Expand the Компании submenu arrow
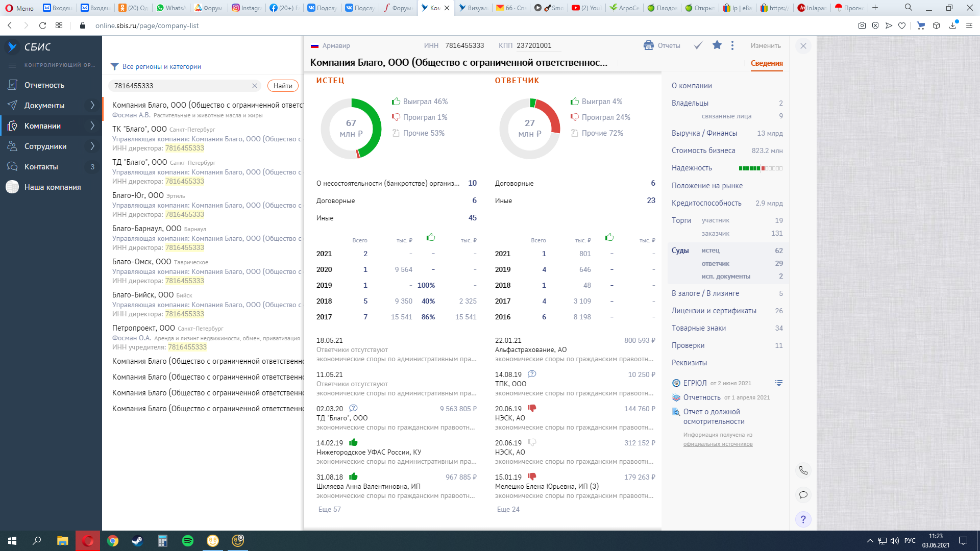 92,126
